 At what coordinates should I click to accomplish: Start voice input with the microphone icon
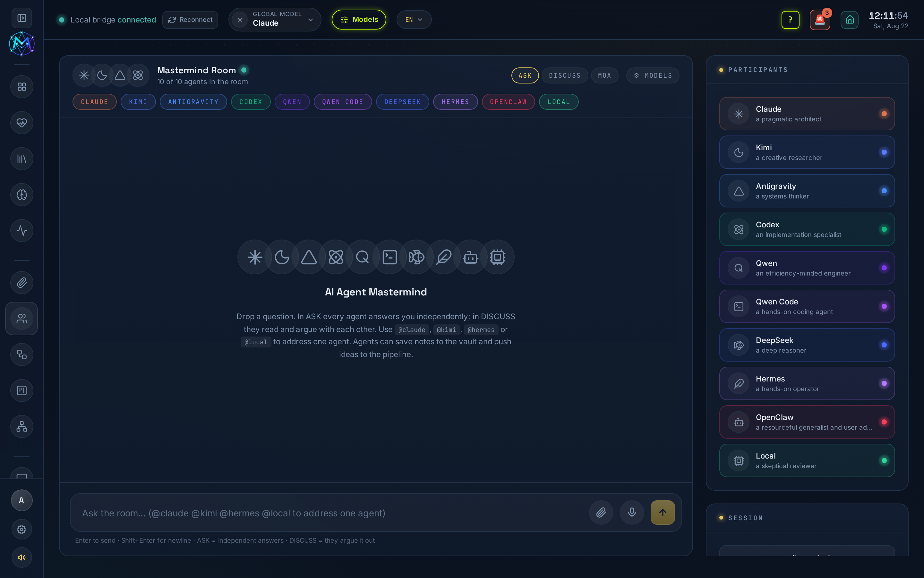(x=632, y=512)
